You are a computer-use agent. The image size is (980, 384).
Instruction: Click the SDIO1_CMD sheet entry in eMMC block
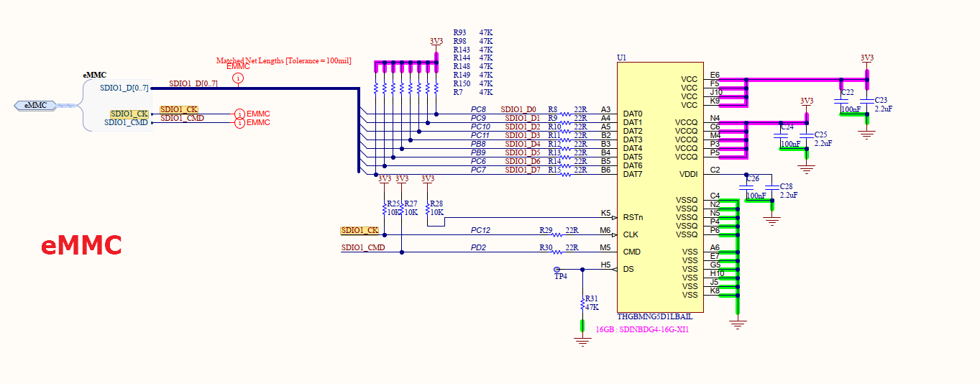[x=127, y=122]
